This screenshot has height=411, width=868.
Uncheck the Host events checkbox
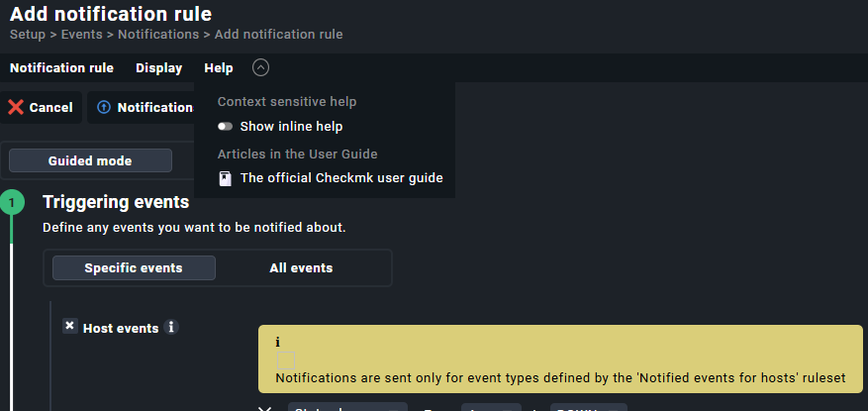[x=70, y=326]
